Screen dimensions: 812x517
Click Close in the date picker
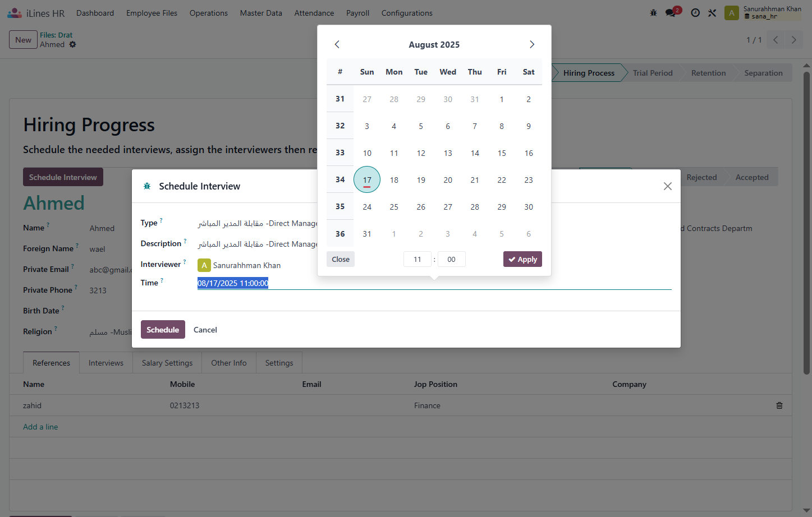point(341,259)
